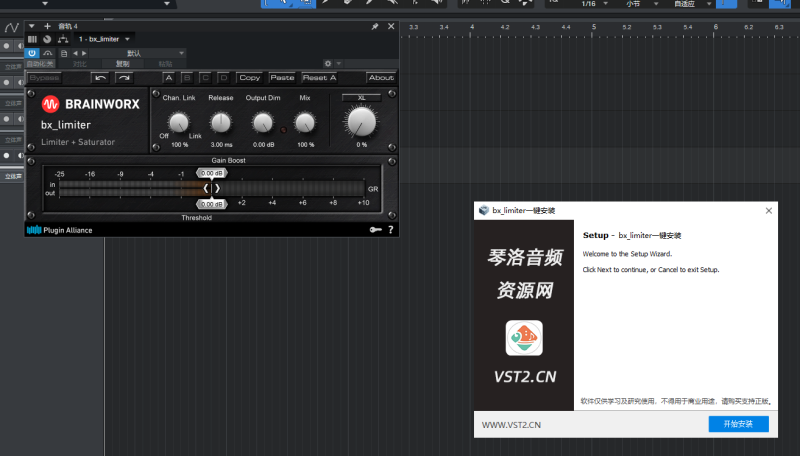Click the undo arrow in bx_limiter
Screen dimensions: 800x456
pyautogui.click(x=100, y=77)
